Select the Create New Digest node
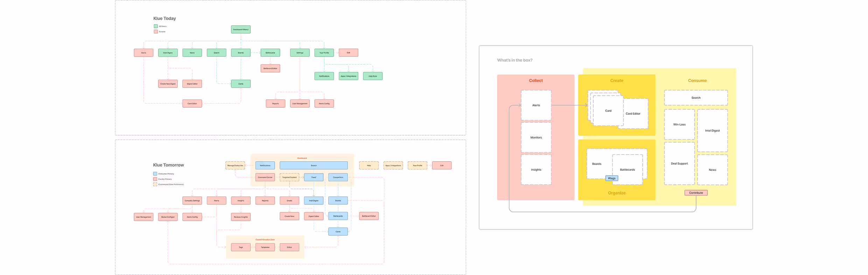868x275 pixels. coord(168,84)
